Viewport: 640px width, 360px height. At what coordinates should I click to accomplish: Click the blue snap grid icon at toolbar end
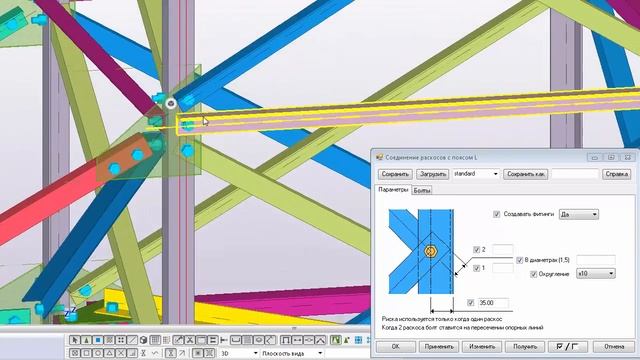click(358, 340)
